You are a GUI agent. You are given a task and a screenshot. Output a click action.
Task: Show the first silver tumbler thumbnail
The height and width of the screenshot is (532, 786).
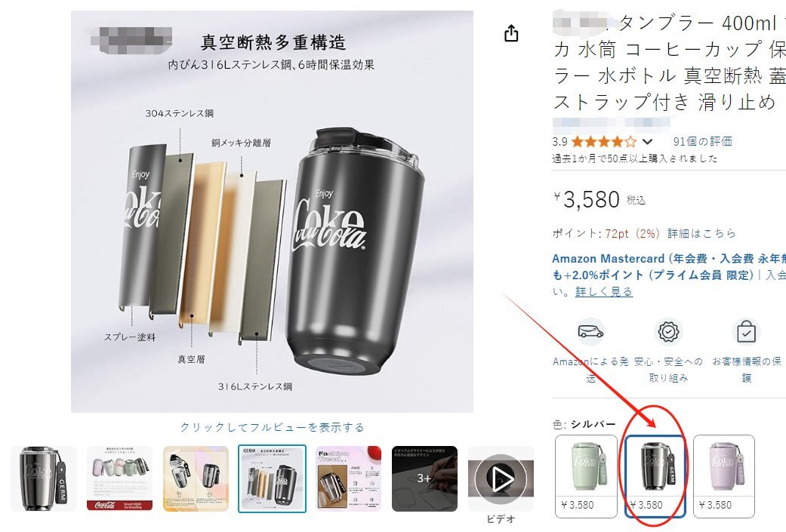pyautogui.click(x=44, y=479)
